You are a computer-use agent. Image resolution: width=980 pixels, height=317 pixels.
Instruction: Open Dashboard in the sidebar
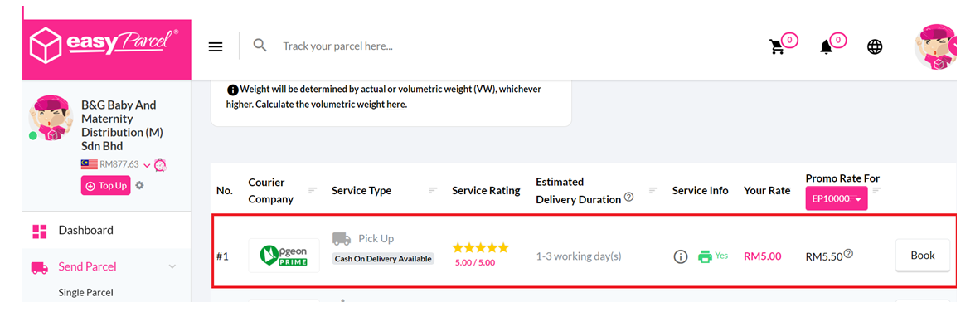point(85,230)
